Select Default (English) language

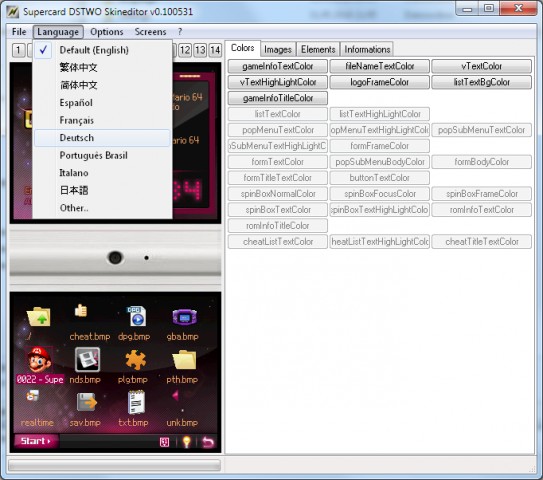(x=103, y=50)
